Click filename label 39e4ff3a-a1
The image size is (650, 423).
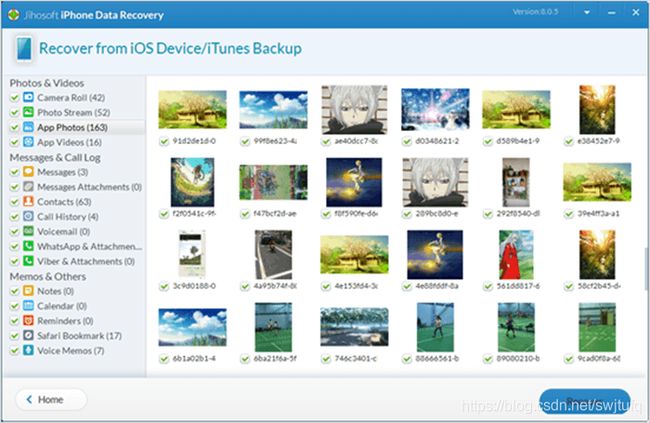tap(599, 214)
